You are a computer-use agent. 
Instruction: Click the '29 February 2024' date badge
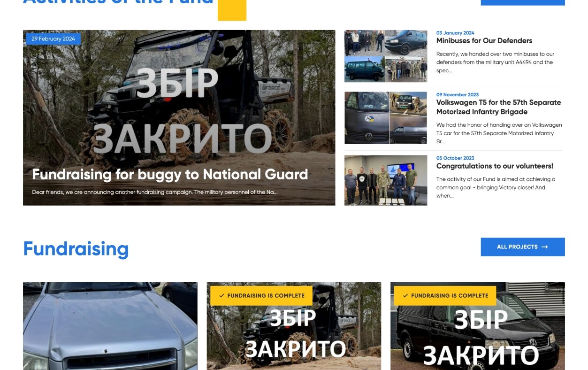click(53, 39)
